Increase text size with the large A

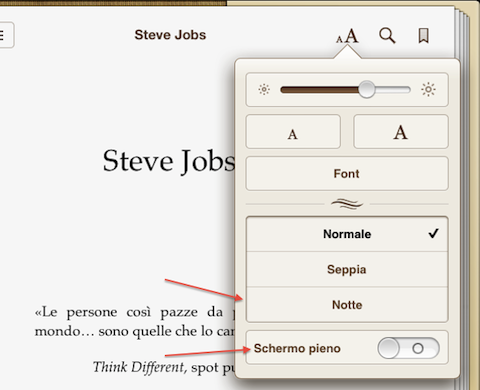tap(401, 132)
